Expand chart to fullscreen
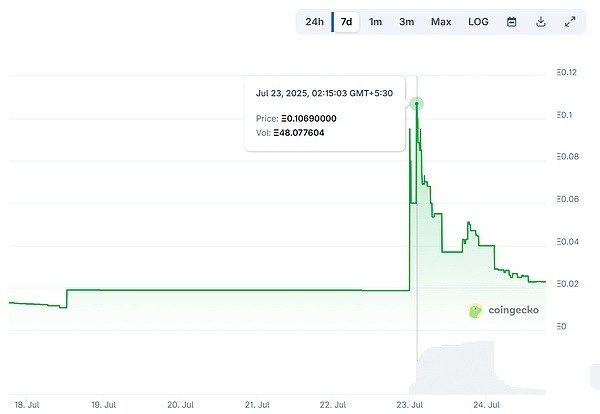The height and width of the screenshot is (414, 600). (x=570, y=22)
